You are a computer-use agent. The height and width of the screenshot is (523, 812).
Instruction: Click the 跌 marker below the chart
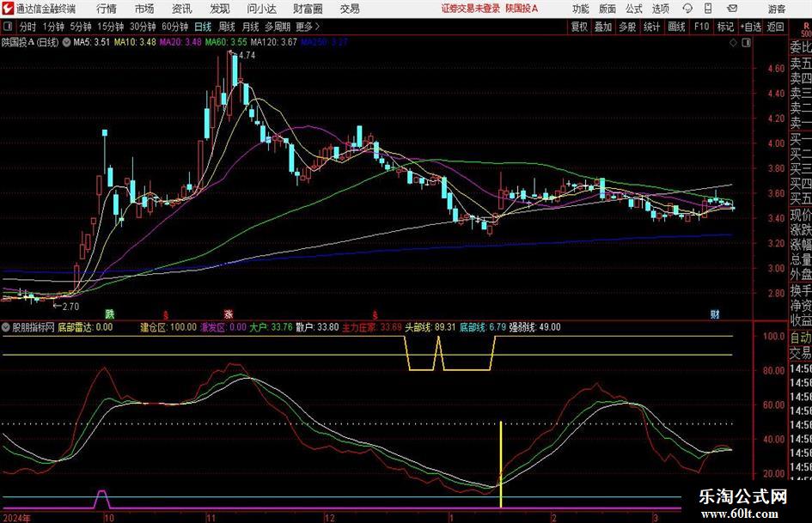[109, 313]
